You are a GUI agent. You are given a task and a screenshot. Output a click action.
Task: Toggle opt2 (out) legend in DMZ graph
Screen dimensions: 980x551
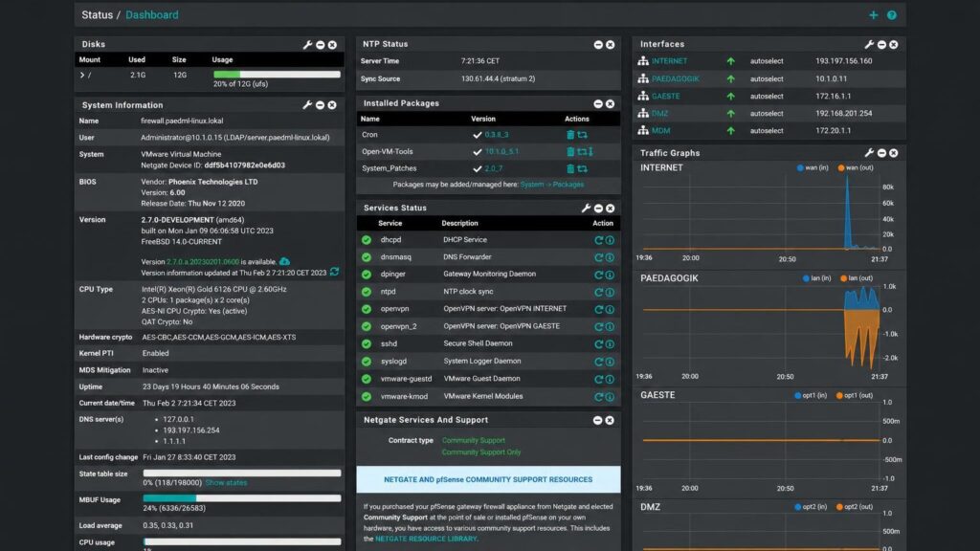[x=855, y=507]
